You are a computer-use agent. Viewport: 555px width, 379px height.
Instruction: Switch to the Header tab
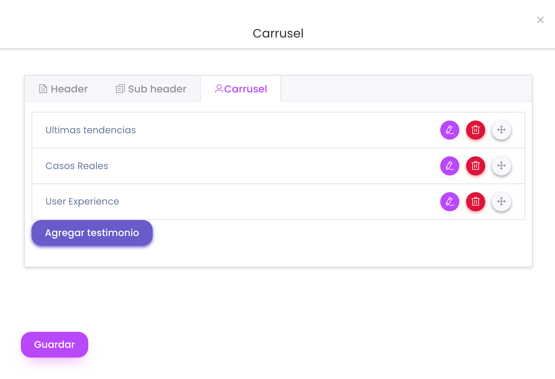[x=63, y=89]
